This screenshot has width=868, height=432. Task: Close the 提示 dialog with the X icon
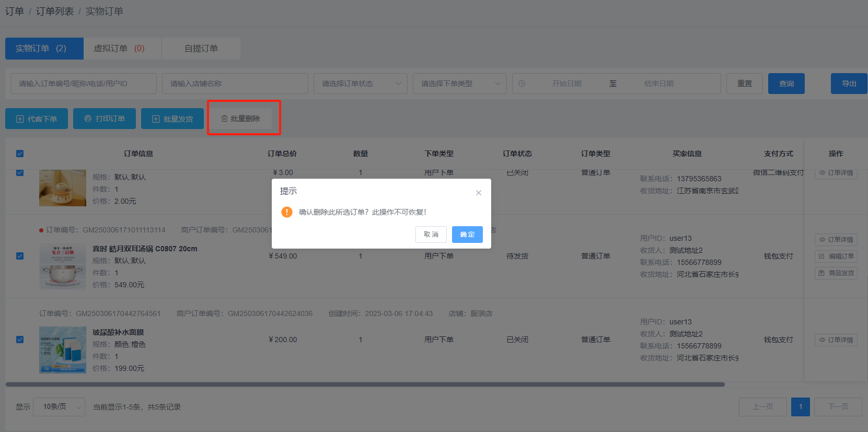[x=478, y=193]
